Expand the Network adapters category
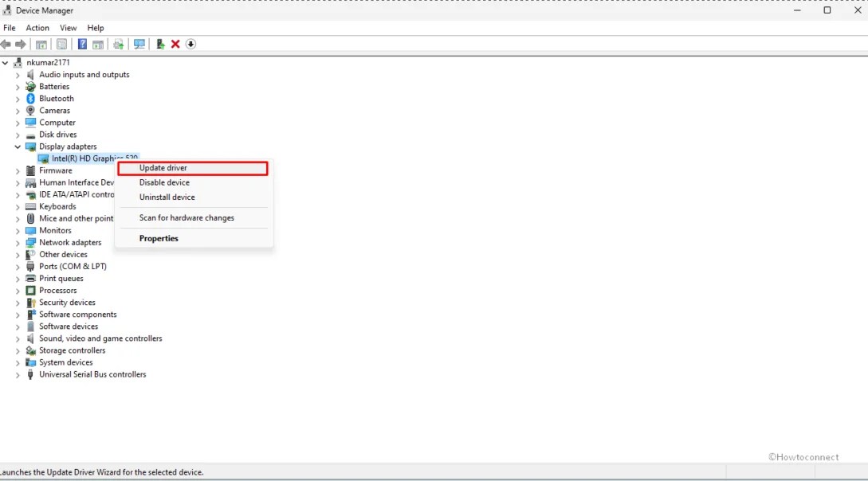The image size is (868, 481). click(17, 242)
